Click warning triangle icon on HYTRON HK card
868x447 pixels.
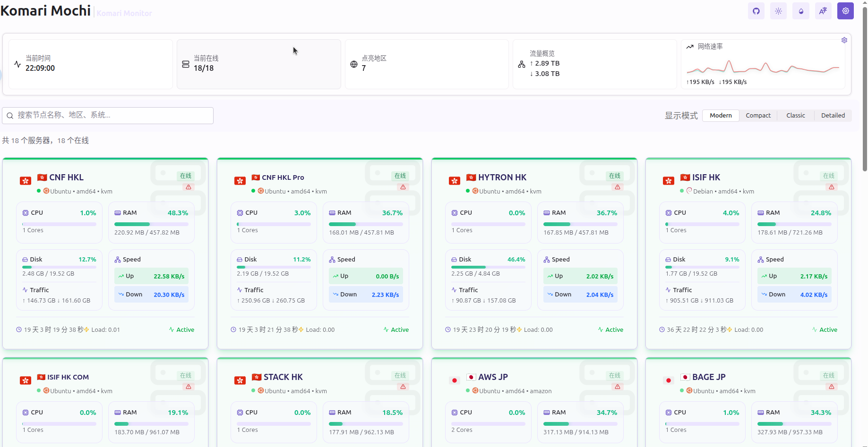tap(617, 187)
